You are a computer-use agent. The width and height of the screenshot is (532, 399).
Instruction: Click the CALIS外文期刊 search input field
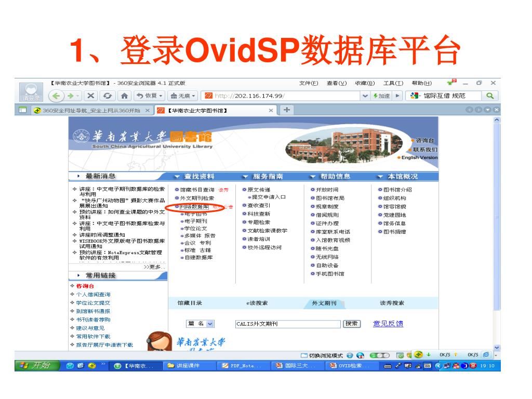286,324
